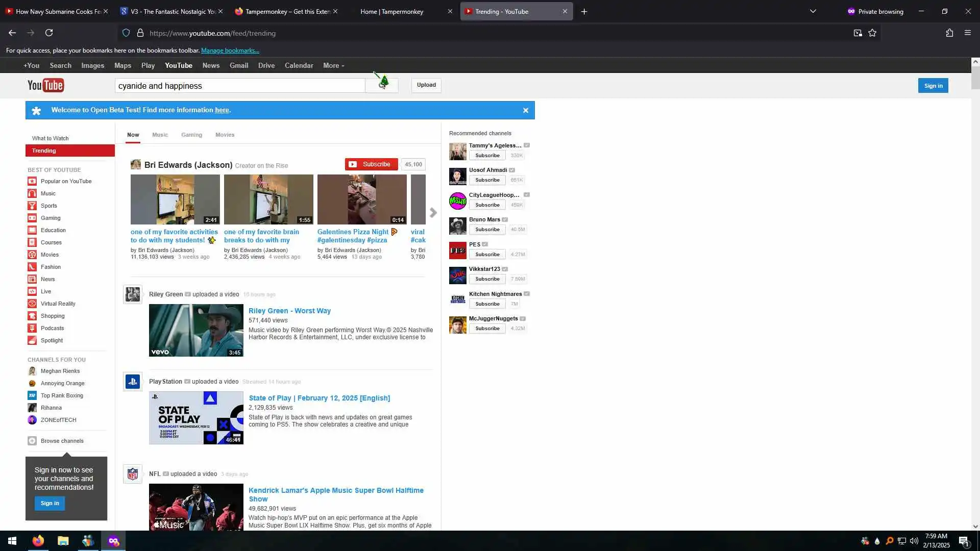980x551 pixels.
Task: Select the Movies tab
Action: 225,135
